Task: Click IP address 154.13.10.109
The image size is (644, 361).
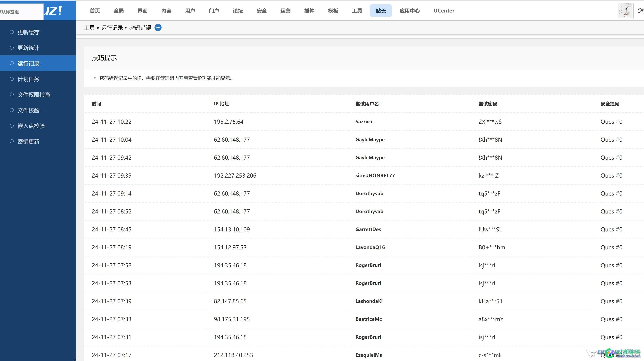Action: [232, 229]
